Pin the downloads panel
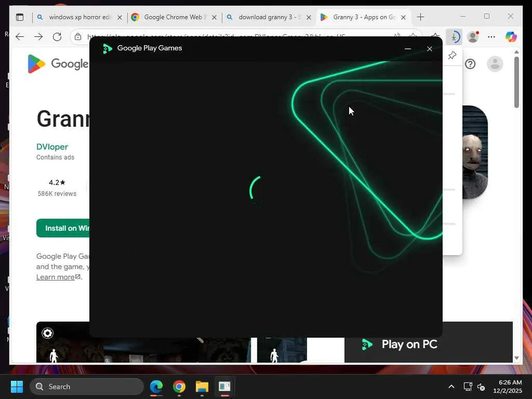 (x=452, y=55)
